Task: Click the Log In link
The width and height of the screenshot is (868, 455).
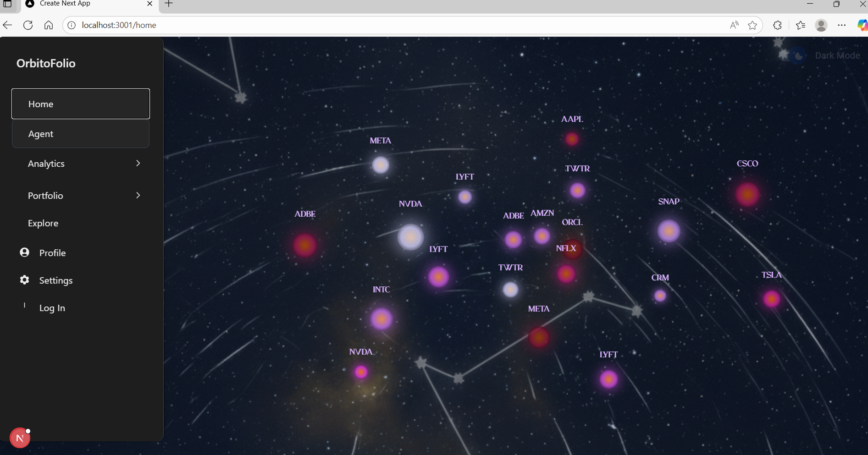Action: click(52, 308)
